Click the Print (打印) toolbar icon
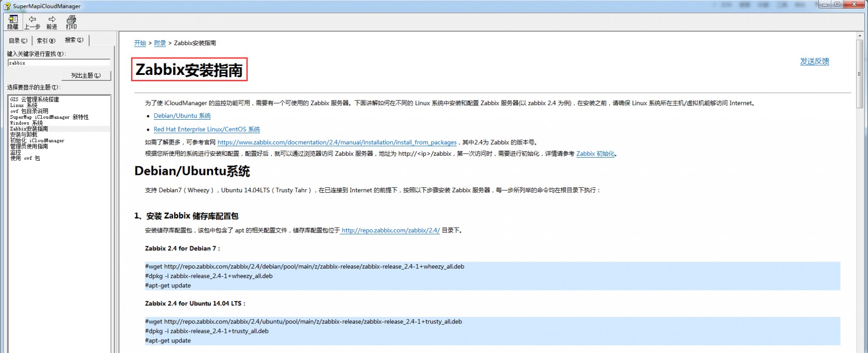The width and height of the screenshot is (868, 353). pyautogui.click(x=71, y=22)
